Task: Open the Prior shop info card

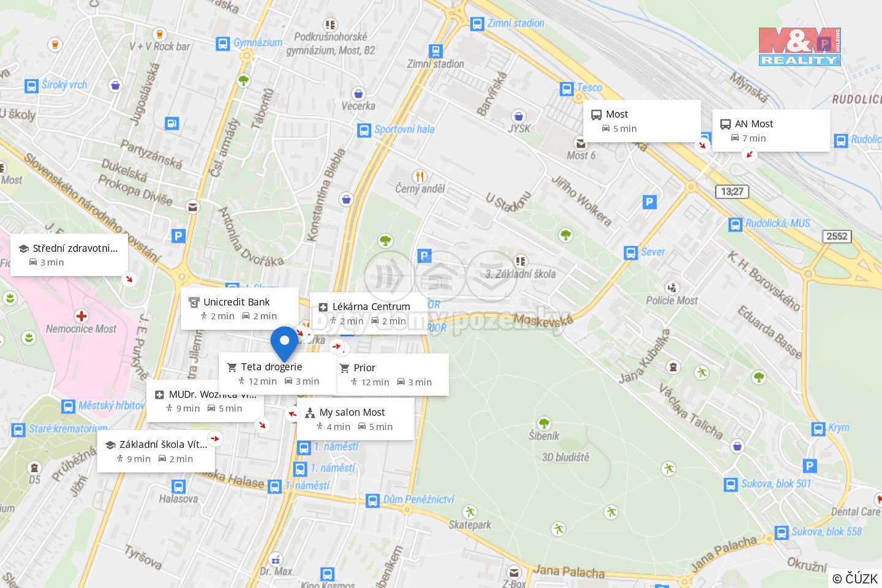Action: [x=393, y=374]
